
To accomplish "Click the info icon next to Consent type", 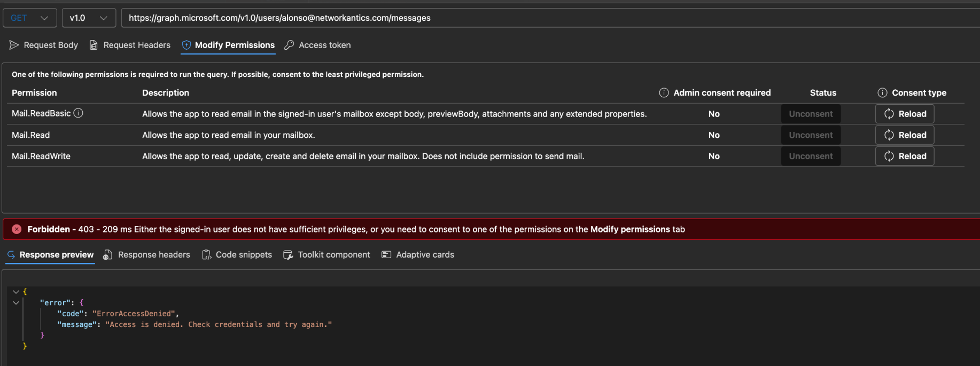I will pos(882,93).
